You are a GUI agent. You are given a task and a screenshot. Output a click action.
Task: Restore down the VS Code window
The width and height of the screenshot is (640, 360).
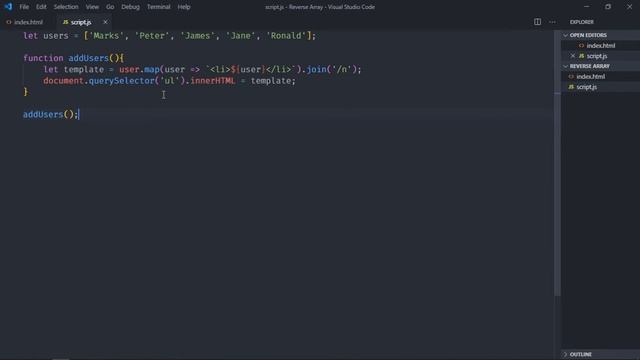click(608, 7)
